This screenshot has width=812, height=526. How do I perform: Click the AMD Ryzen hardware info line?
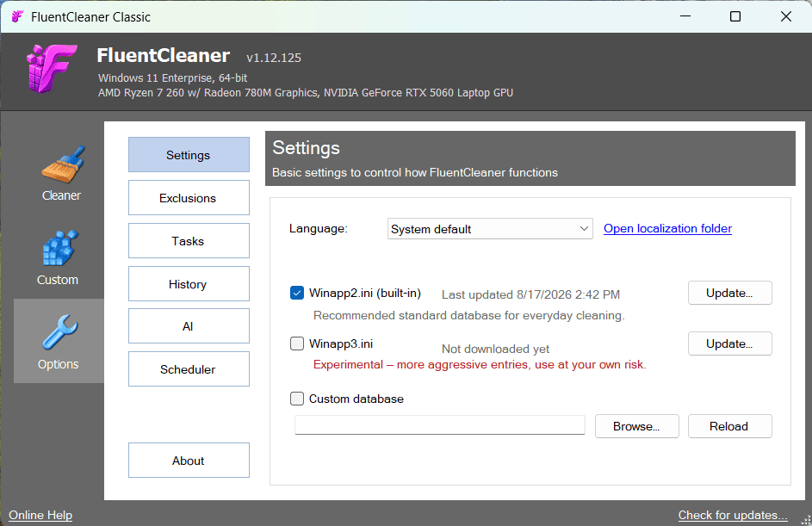coord(306,93)
